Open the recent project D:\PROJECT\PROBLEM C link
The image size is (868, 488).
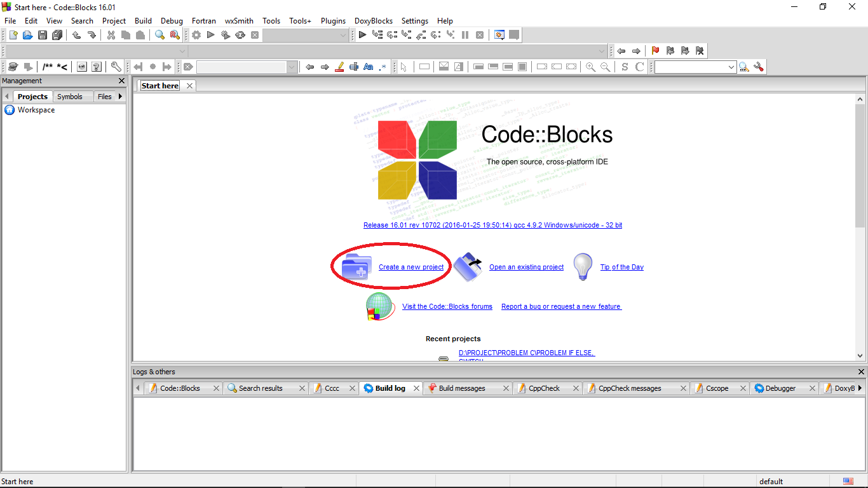coord(527,353)
